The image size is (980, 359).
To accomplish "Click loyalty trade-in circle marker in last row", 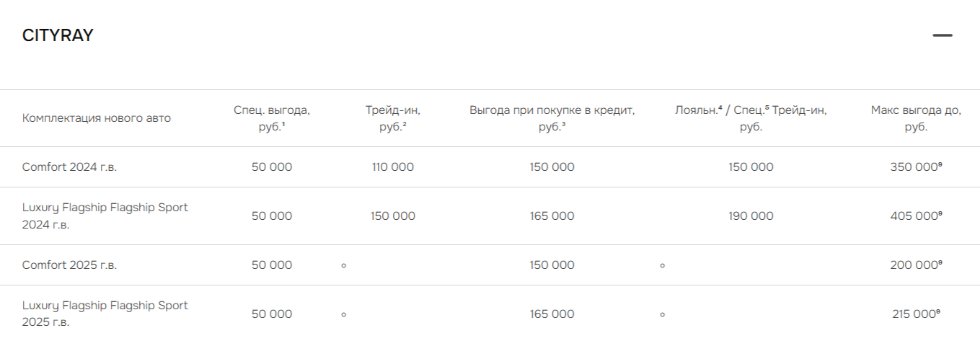I will click(x=662, y=314).
